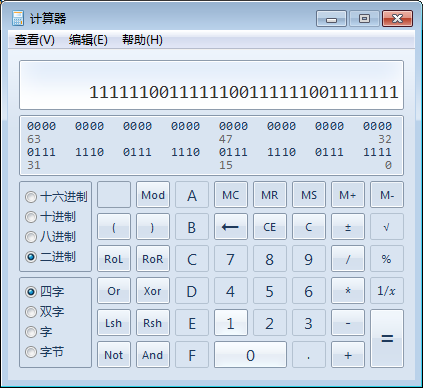Click the Mod button

pyautogui.click(x=153, y=195)
